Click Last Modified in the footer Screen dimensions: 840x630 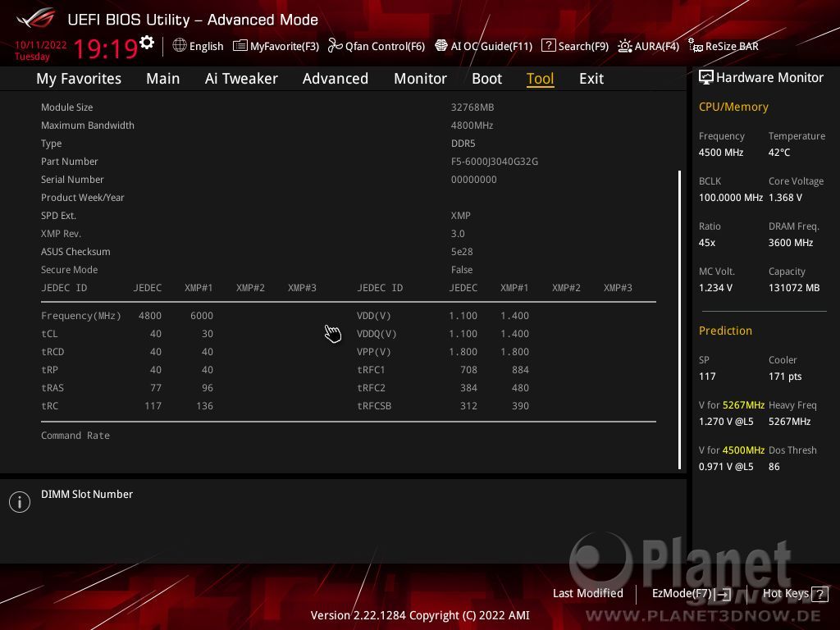pos(587,593)
